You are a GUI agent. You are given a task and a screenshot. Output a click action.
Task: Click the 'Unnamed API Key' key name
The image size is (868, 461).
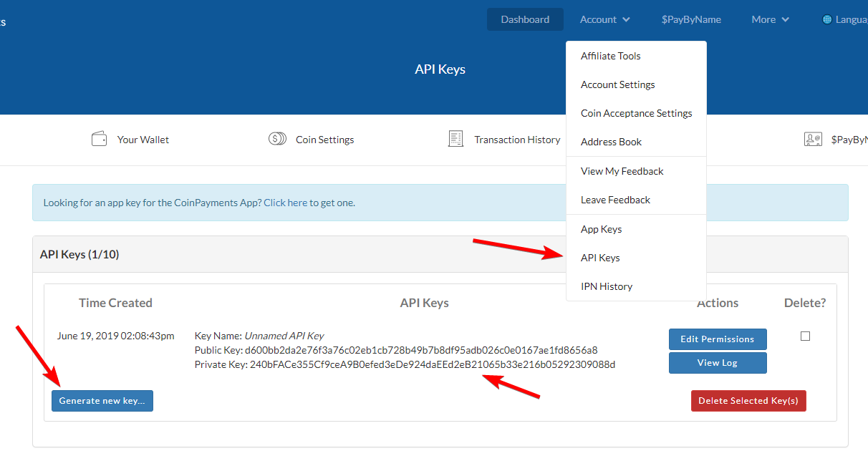[284, 336]
